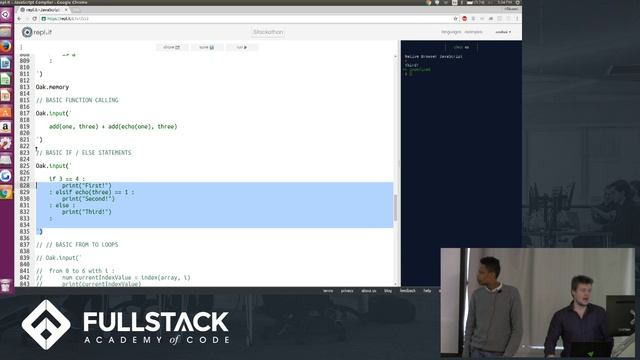Screen dimensions: 640x360
Task: Click footer terms link
Action: pyautogui.click(x=328, y=291)
